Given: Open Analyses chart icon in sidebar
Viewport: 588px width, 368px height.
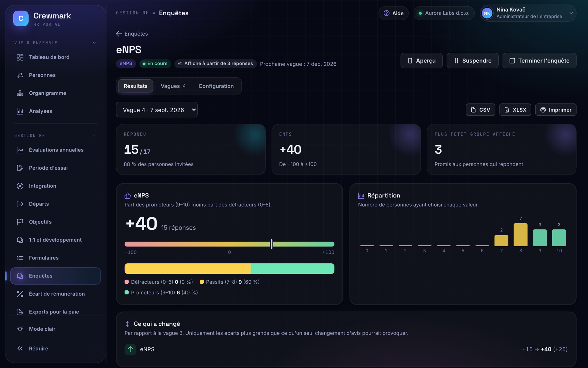Looking at the screenshot, I should pos(20,111).
